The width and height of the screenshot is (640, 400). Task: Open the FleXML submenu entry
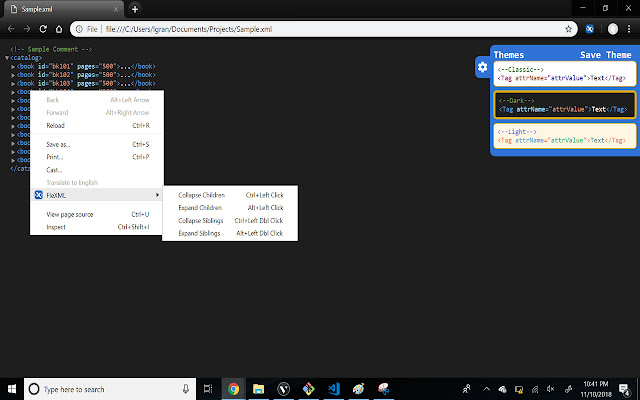click(x=97, y=195)
